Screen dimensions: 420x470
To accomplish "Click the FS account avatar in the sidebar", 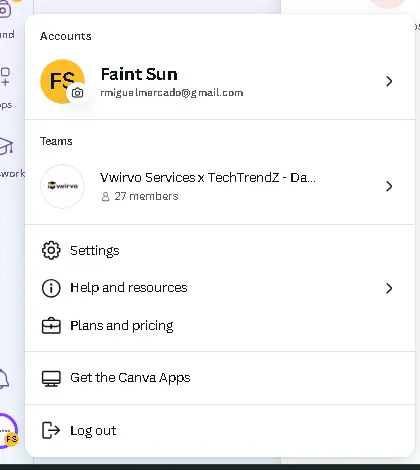I will [9, 431].
